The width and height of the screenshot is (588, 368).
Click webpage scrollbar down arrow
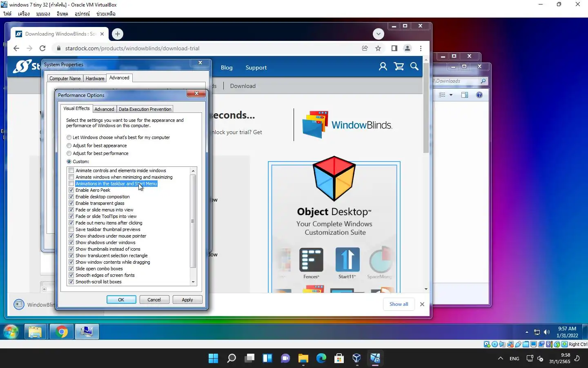[x=426, y=289]
